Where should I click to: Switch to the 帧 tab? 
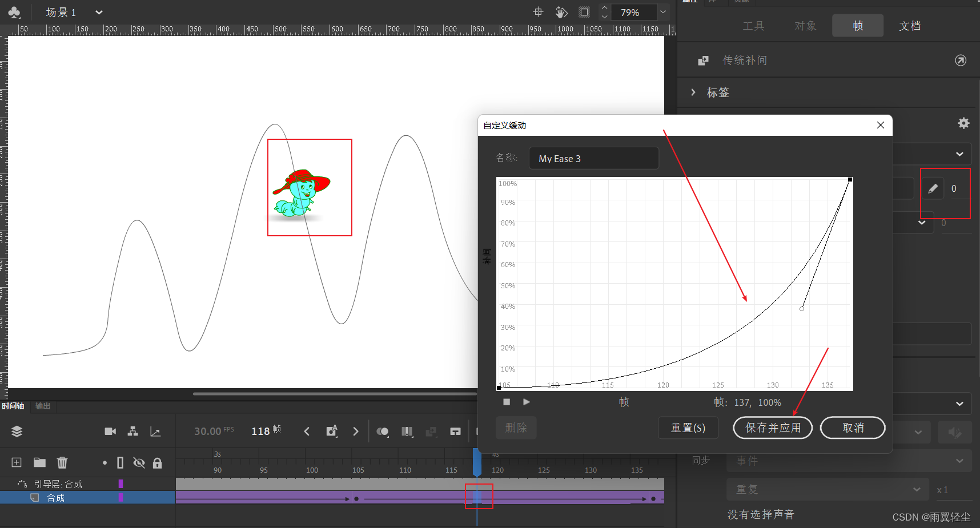[858, 26]
